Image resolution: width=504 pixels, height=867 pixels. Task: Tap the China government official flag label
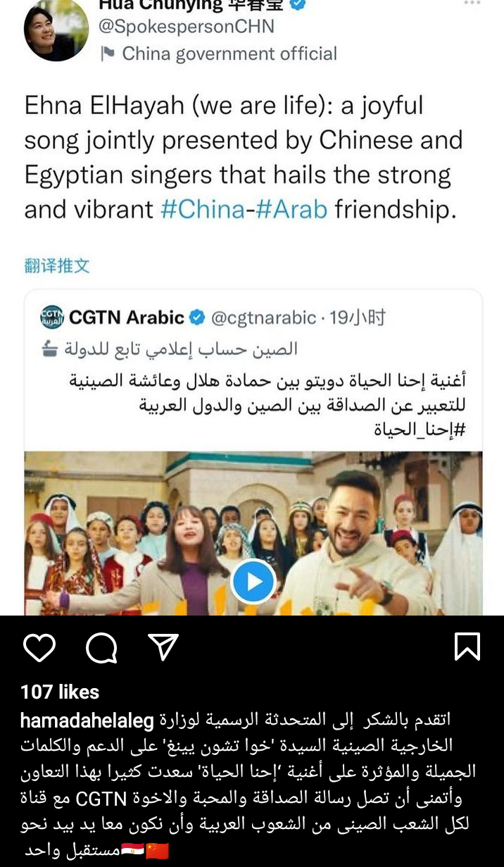219,54
